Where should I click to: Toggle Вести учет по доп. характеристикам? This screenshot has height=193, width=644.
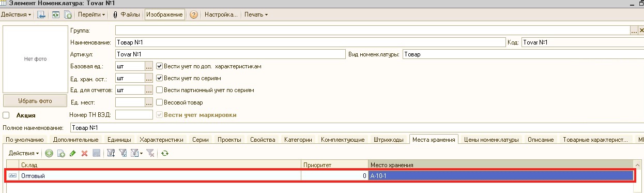point(160,66)
